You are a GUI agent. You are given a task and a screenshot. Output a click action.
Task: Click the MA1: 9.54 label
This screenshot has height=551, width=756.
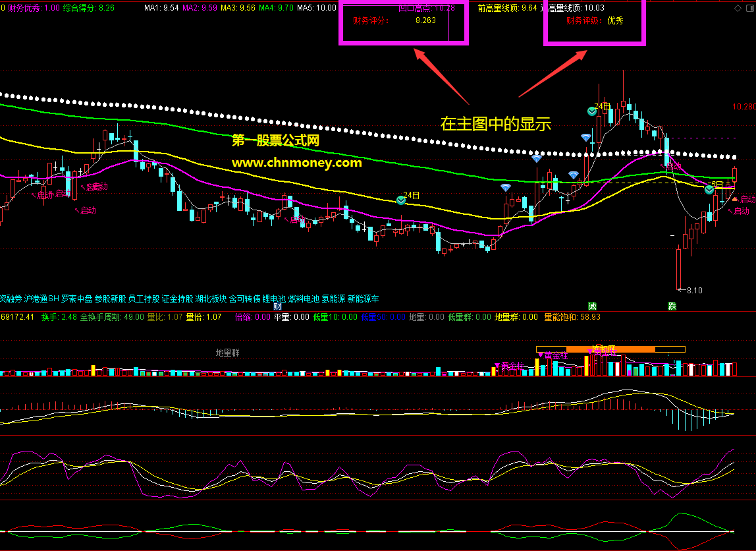pyautogui.click(x=161, y=8)
